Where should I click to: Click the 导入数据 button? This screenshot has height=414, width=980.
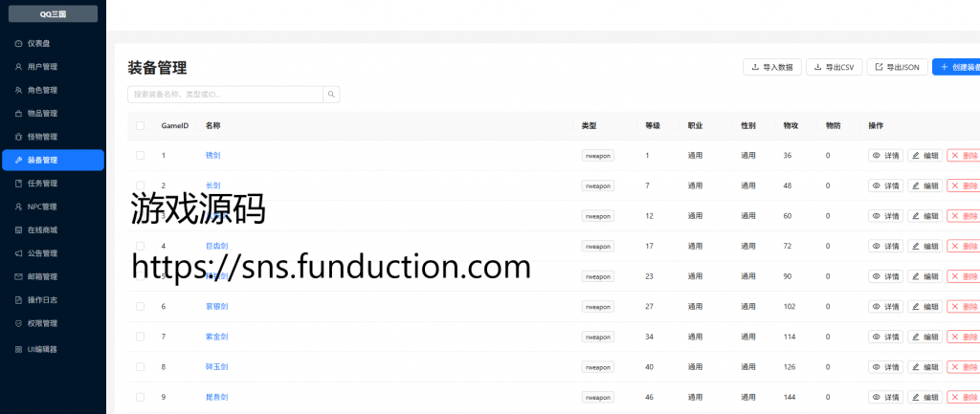click(771, 67)
